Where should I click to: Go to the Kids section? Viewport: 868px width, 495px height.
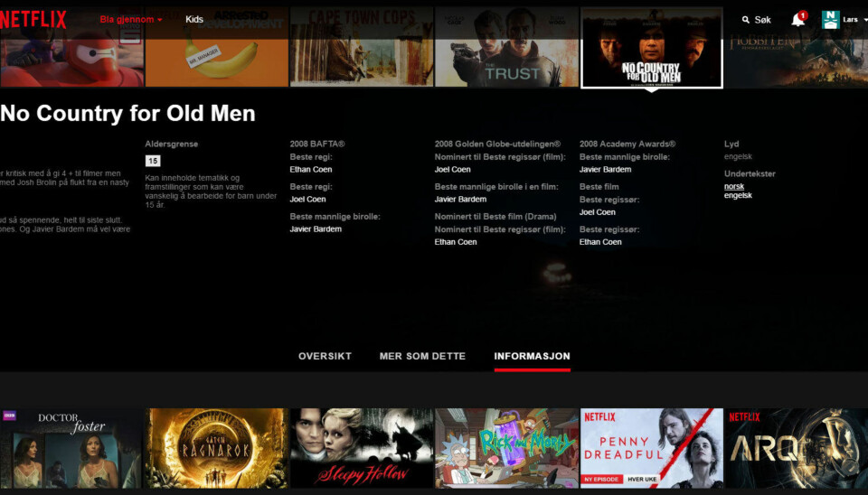click(x=194, y=19)
